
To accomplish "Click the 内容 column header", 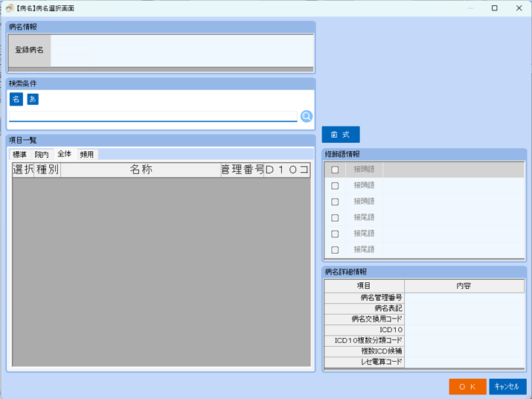I will tap(464, 286).
